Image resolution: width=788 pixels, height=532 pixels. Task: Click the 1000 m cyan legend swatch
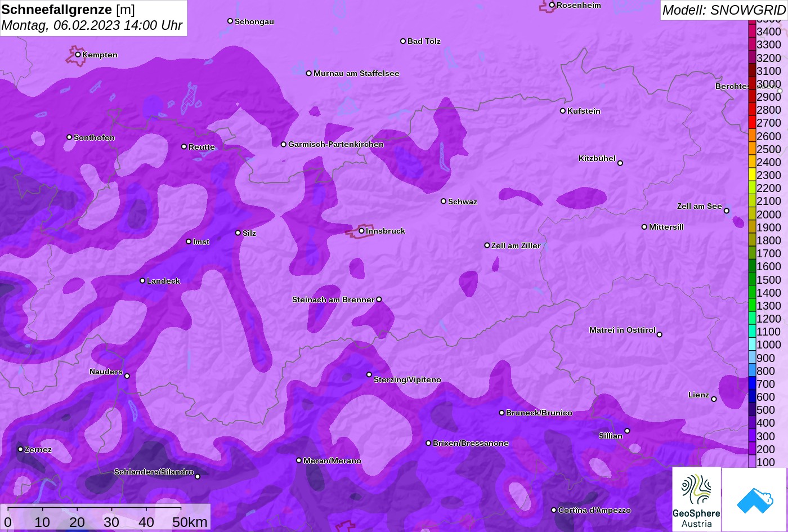[x=751, y=345]
